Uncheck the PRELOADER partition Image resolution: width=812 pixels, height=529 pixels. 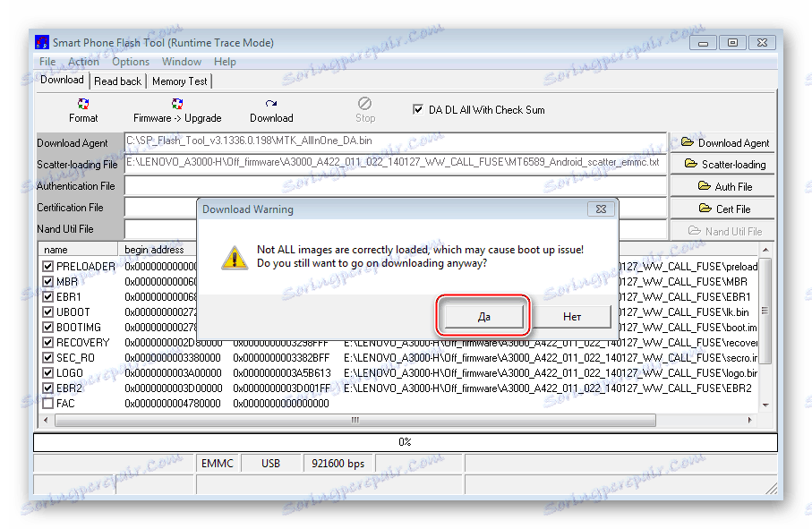pyautogui.click(x=48, y=267)
